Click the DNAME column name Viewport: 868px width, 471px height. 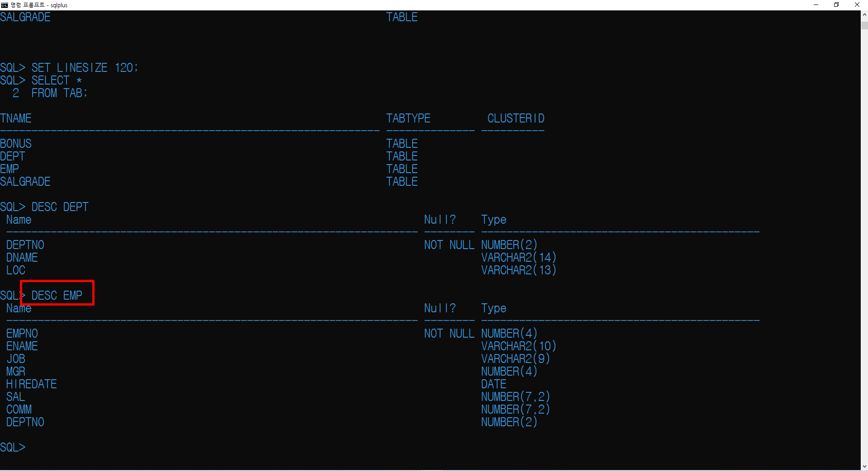[x=22, y=258]
